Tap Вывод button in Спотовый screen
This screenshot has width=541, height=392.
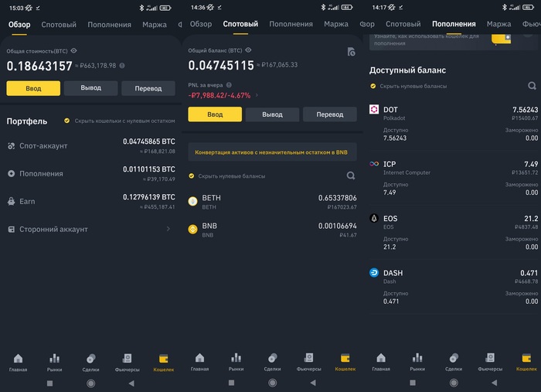272,114
